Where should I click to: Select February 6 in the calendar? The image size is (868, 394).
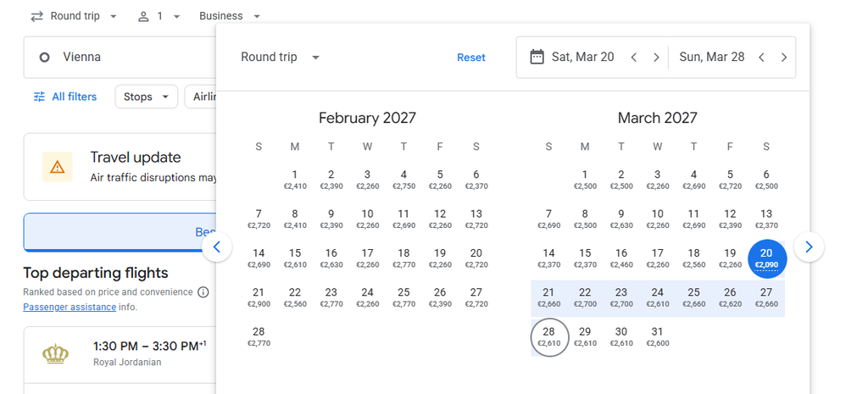[476, 180]
